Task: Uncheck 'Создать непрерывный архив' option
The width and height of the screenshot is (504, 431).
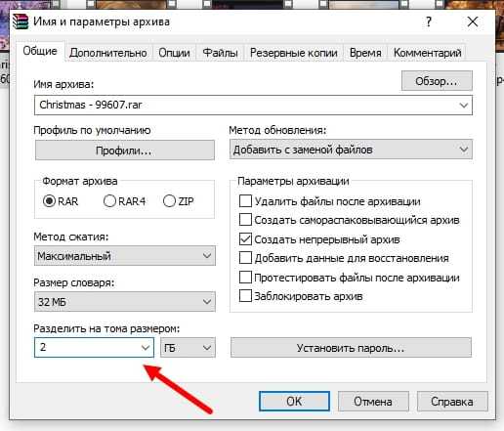Action: pos(245,239)
